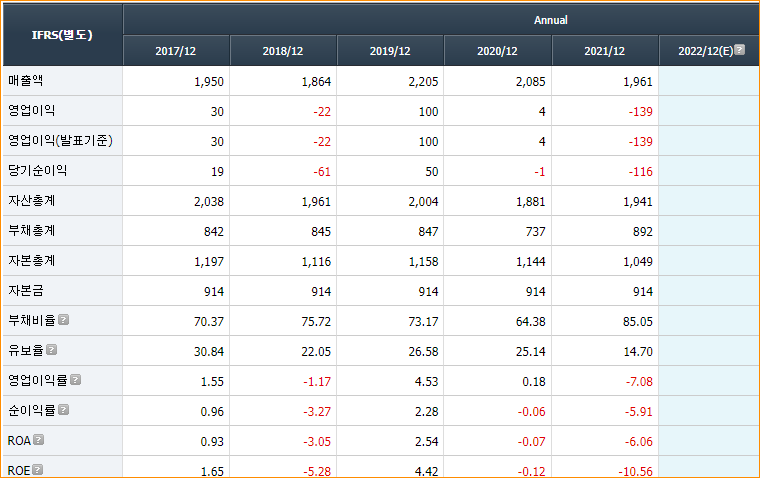Click 2019/12 자산총계 value 2,004

point(423,202)
